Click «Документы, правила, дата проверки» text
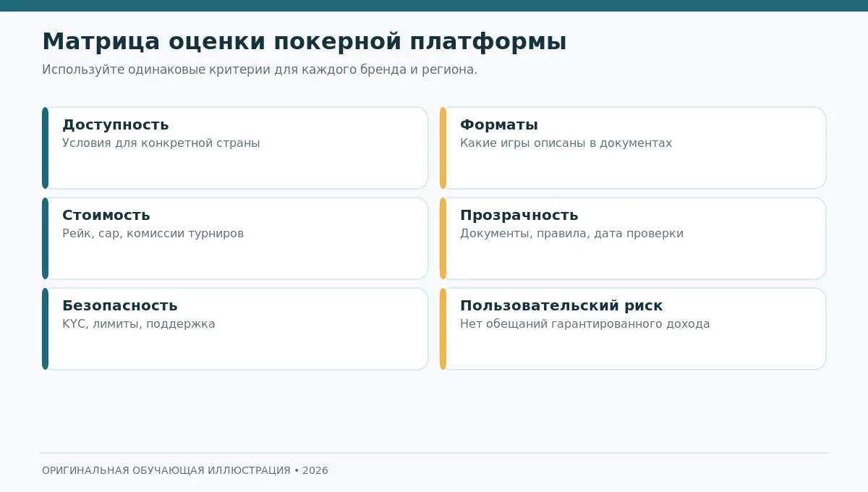The height and width of the screenshot is (492, 868). [x=571, y=234]
